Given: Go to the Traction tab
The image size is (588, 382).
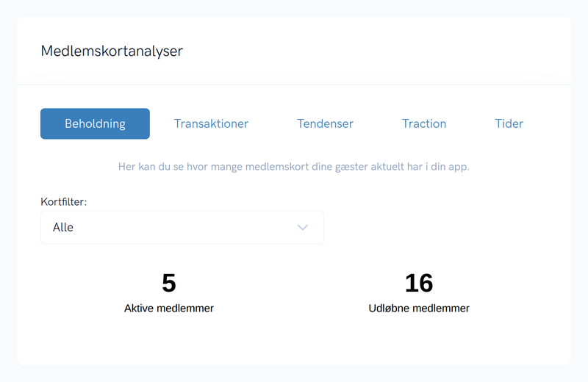Looking at the screenshot, I should click(x=424, y=123).
